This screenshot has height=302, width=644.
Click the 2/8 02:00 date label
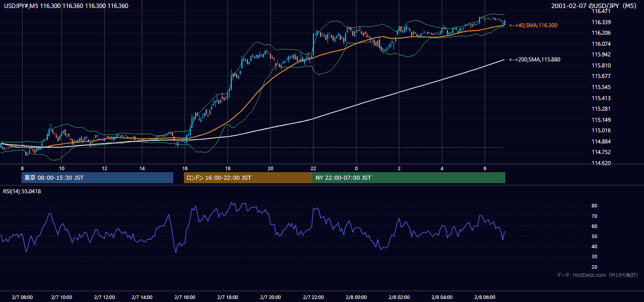coord(399,297)
